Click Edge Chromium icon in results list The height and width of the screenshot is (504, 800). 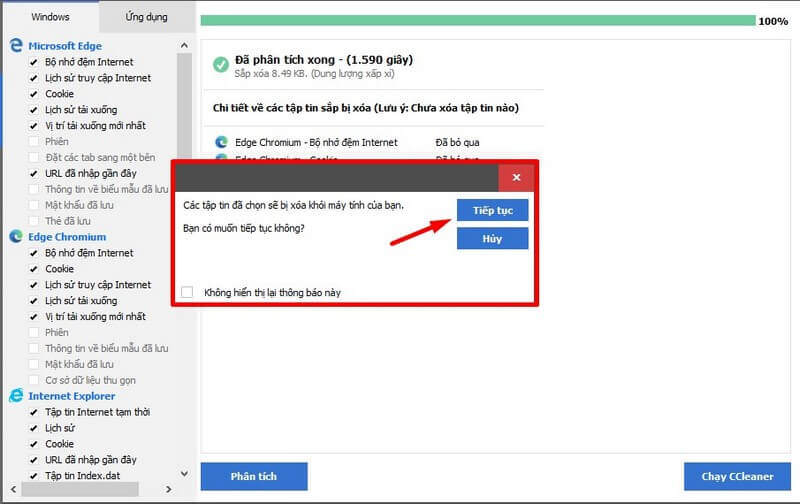click(x=221, y=142)
